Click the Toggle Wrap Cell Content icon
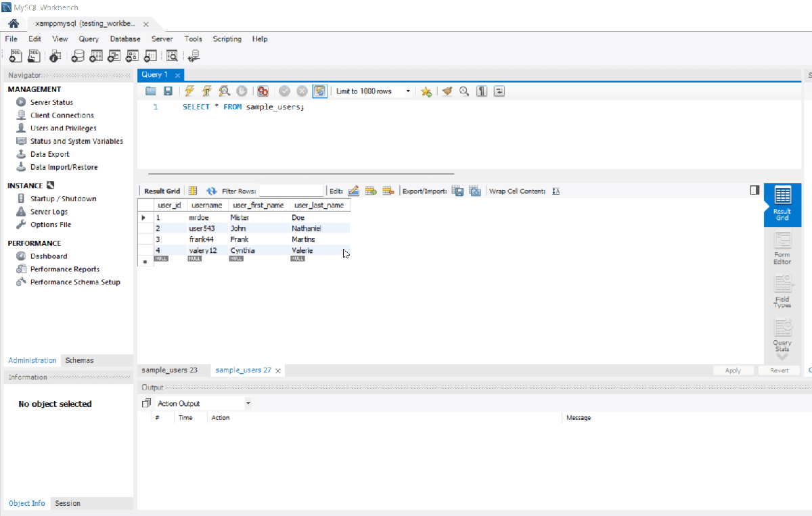This screenshot has width=812, height=516. click(x=556, y=190)
